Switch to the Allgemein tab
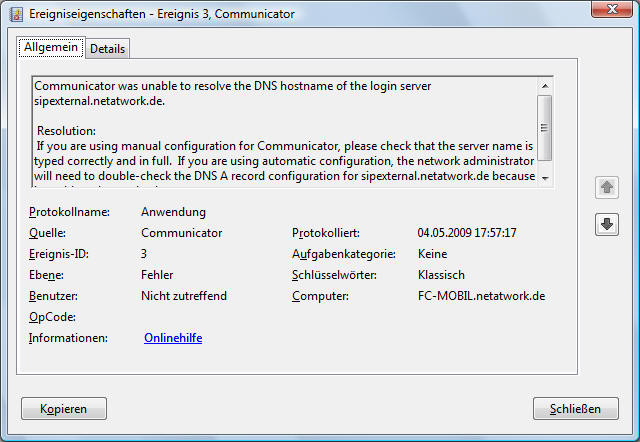 [x=51, y=47]
